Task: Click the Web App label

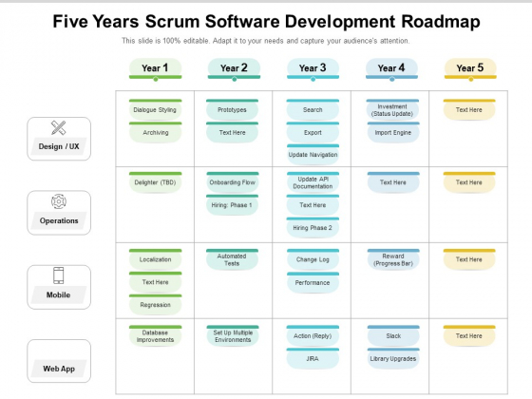Action: pyautogui.click(x=59, y=369)
